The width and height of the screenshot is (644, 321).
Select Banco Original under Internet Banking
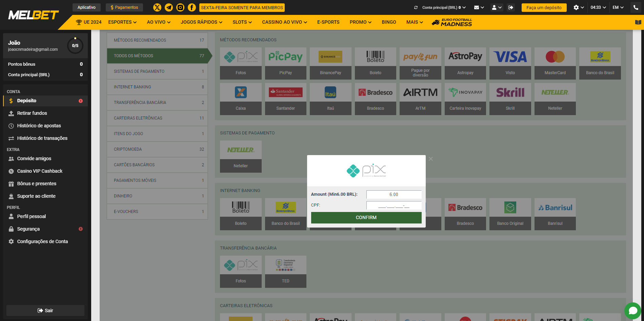[x=510, y=214]
